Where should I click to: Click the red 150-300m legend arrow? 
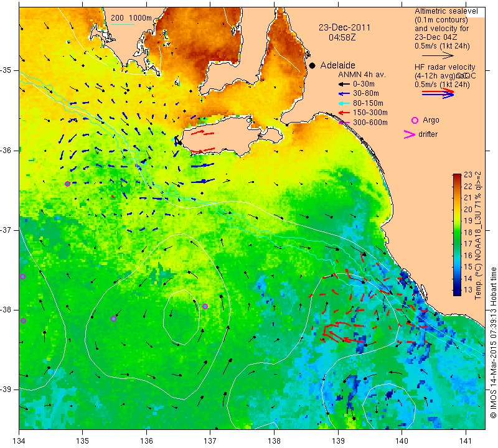(x=344, y=113)
